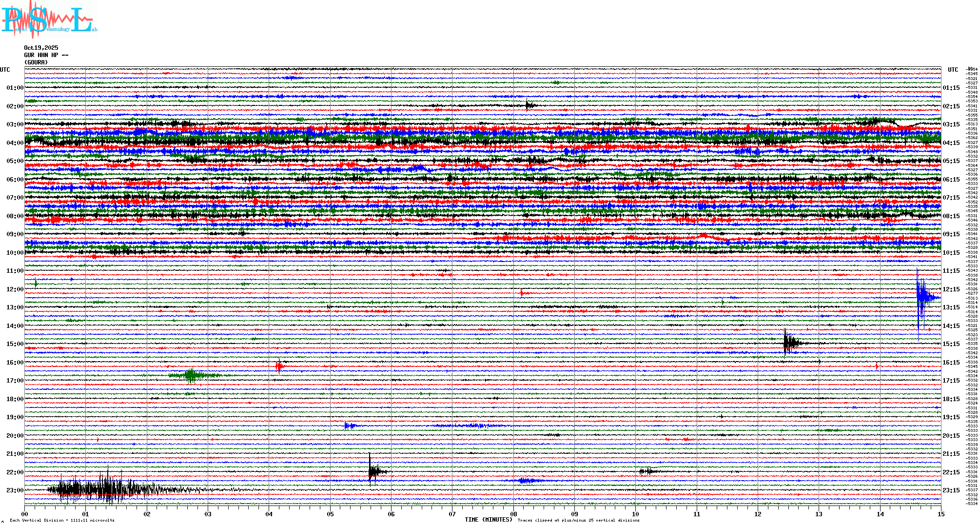
Task: Select the left-side 12:00 hour label
Action: coord(15,289)
